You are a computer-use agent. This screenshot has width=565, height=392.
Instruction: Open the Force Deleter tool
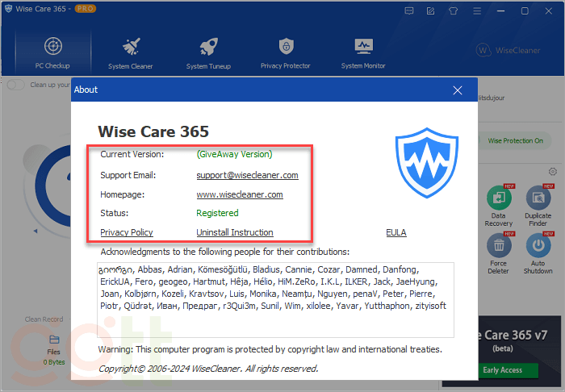(498, 254)
